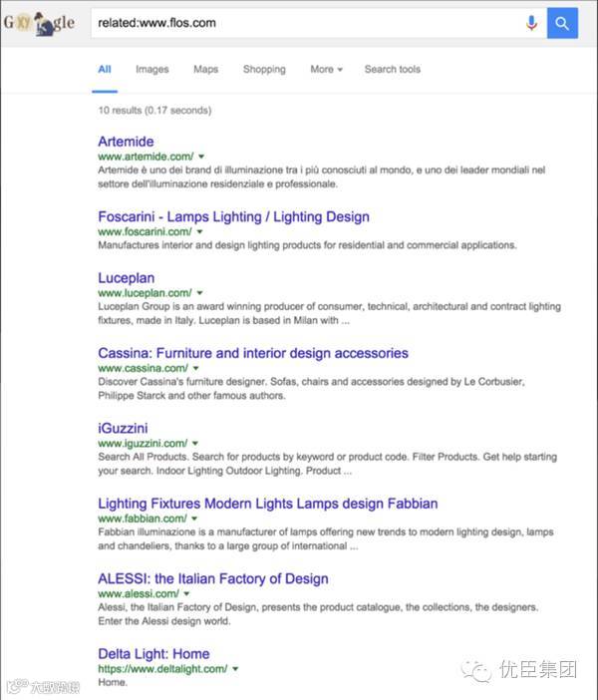Open Foscarini Lamps Lighting result
This screenshot has width=598, height=700.
pos(233,217)
